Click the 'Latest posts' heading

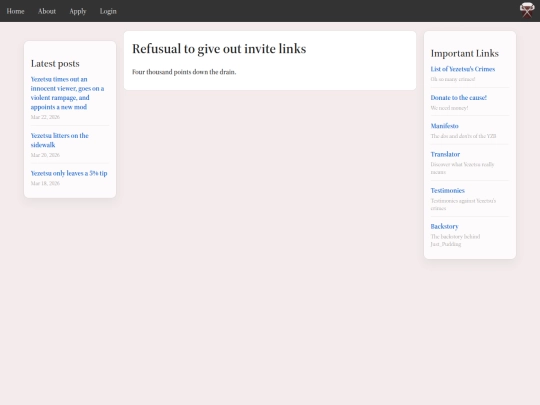pyautogui.click(x=55, y=64)
